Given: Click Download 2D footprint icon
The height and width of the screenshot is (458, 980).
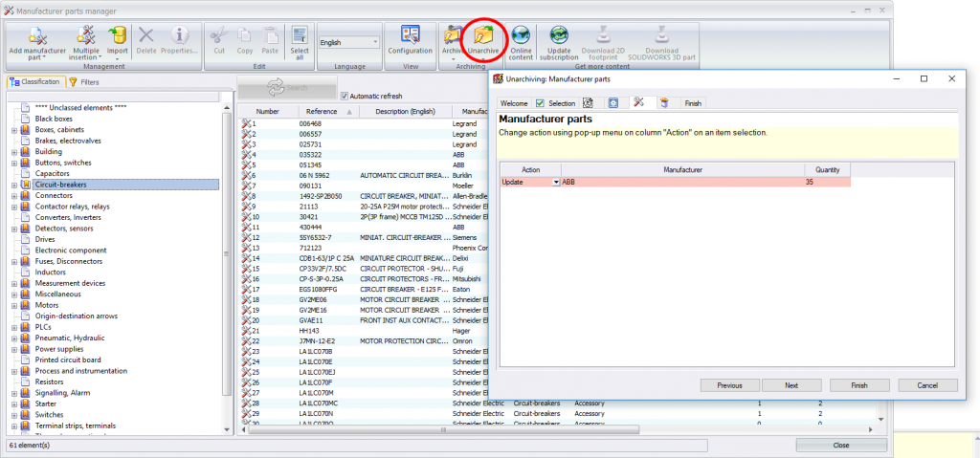Looking at the screenshot, I should tap(603, 36).
